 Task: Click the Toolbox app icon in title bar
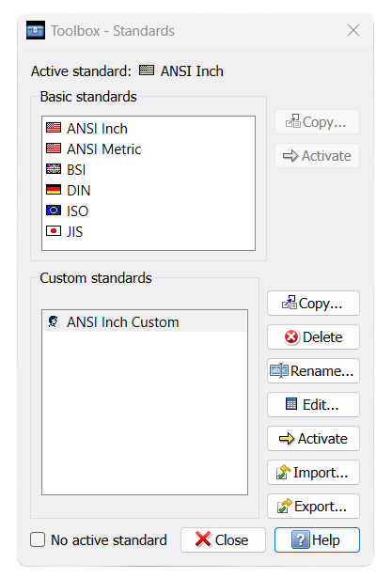click(36, 30)
